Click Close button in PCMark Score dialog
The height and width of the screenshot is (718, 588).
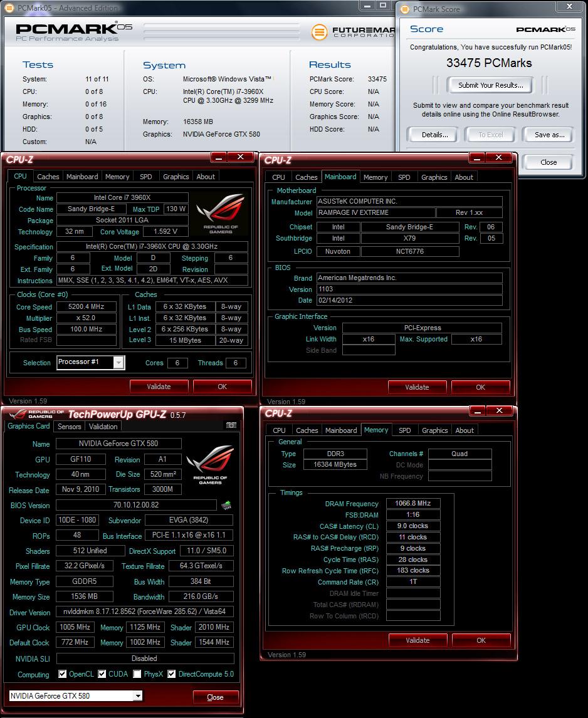548,162
